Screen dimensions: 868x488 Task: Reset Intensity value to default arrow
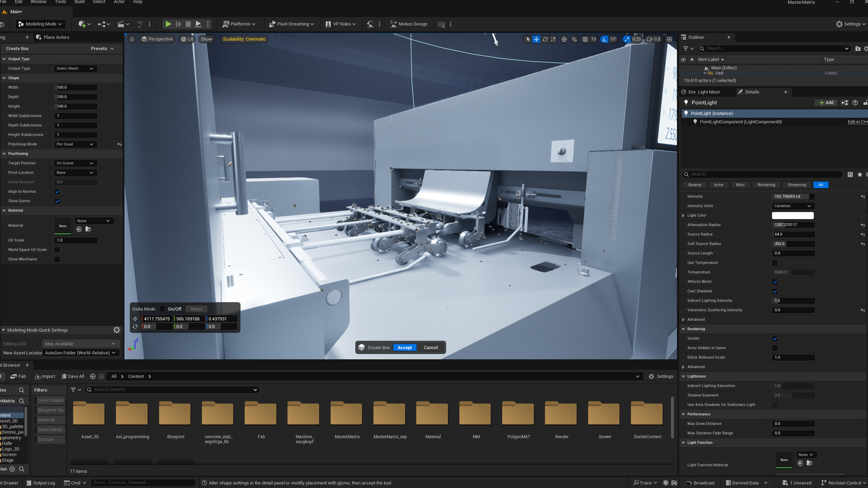863,197
